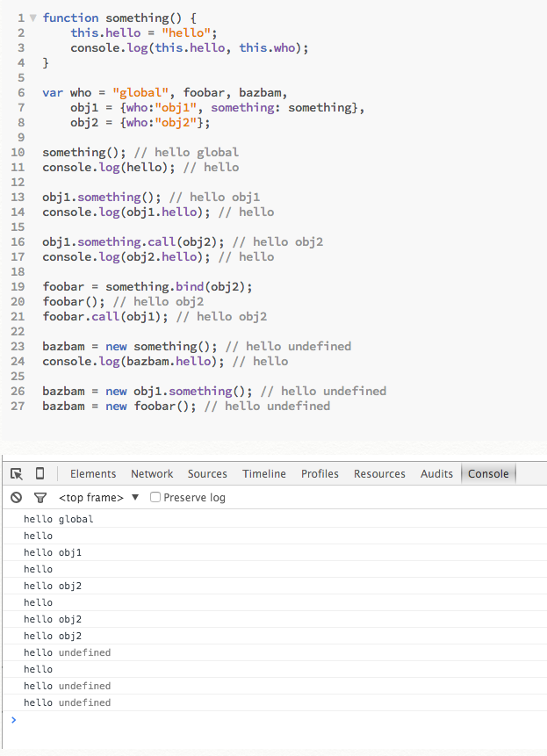The width and height of the screenshot is (547, 756).
Task: Clear console with the circle-slash icon
Action: click(x=17, y=497)
